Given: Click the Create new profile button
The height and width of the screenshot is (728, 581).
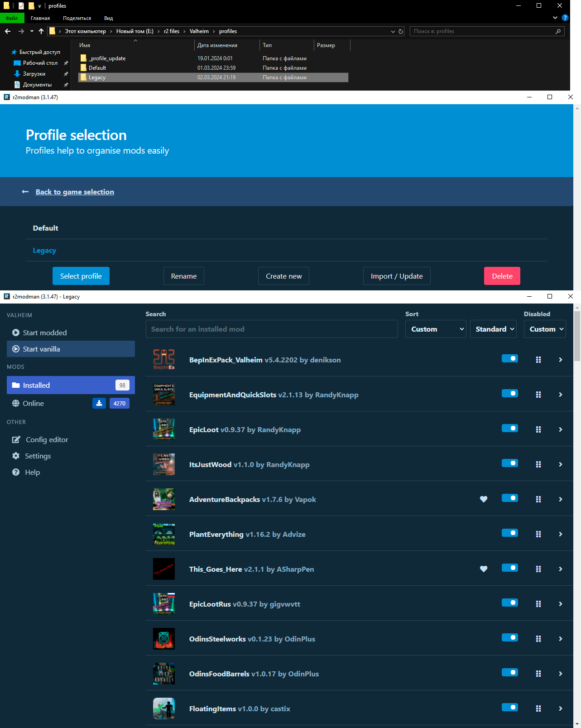Looking at the screenshot, I should point(283,276).
